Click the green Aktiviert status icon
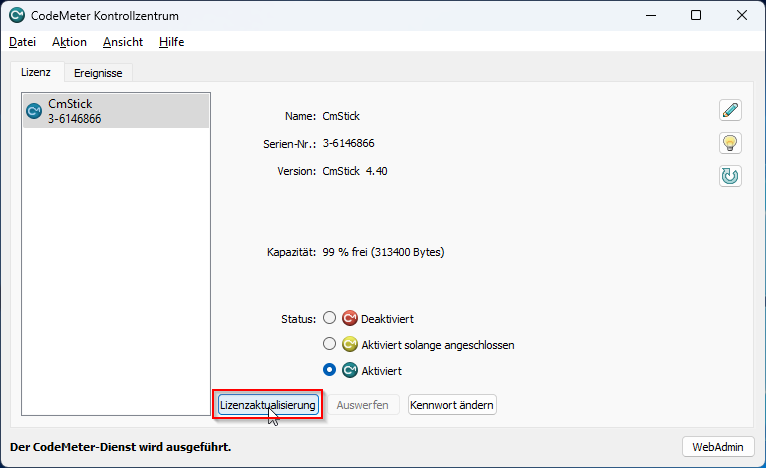The height and width of the screenshot is (468, 766). click(x=350, y=371)
